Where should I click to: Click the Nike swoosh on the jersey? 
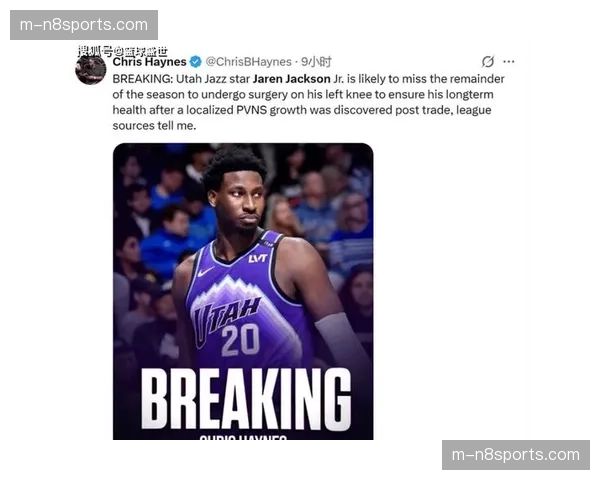pyautogui.click(x=205, y=271)
